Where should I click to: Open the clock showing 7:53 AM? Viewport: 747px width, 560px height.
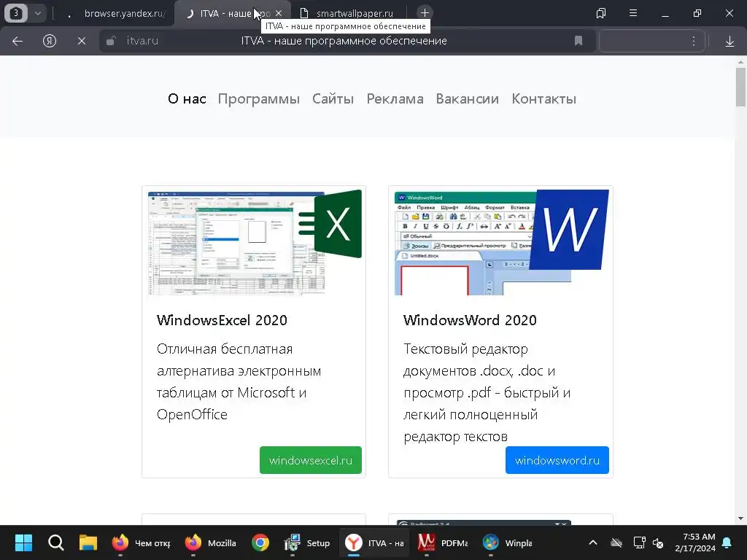(x=695, y=542)
